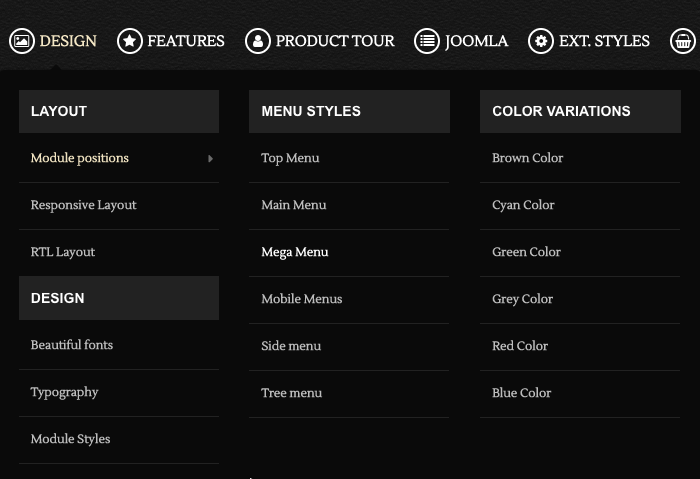The height and width of the screenshot is (479, 700).
Task: Click the Ext. Styles gear icon
Action: click(x=541, y=42)
